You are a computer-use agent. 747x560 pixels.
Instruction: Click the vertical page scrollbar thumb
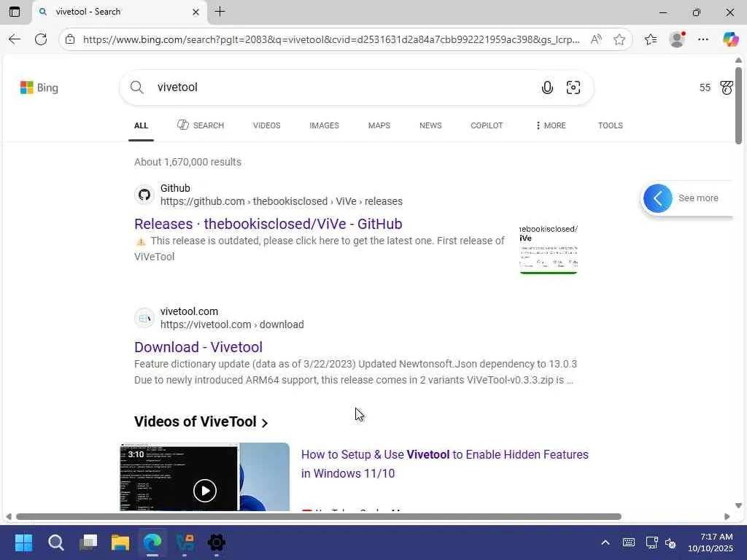point(738,106)
